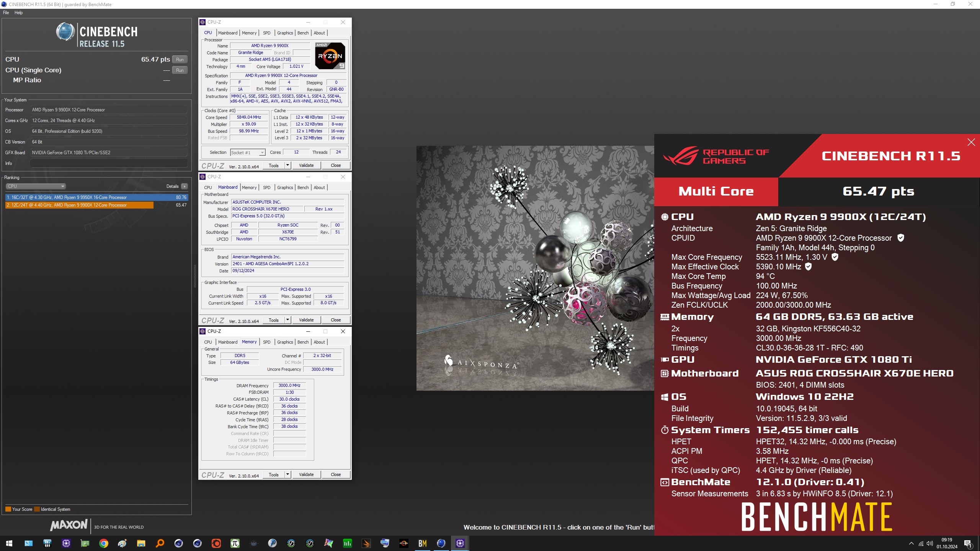Screen dimensions: 980x551
Task: Switch to Graphics tab in CPU-Z Memory window
Action: (285, 342)
